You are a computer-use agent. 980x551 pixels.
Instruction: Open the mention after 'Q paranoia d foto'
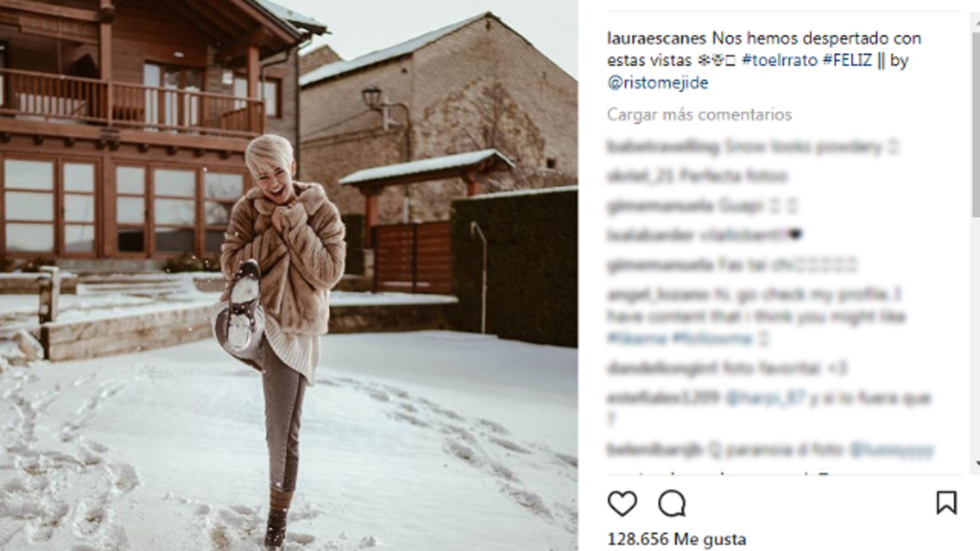pos(891,450)
